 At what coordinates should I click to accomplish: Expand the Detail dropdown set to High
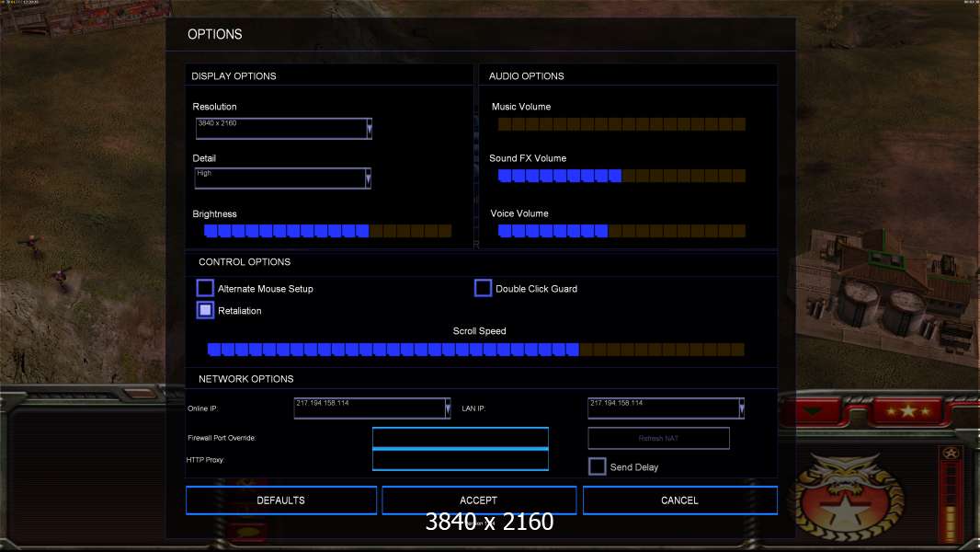[282, 178]
